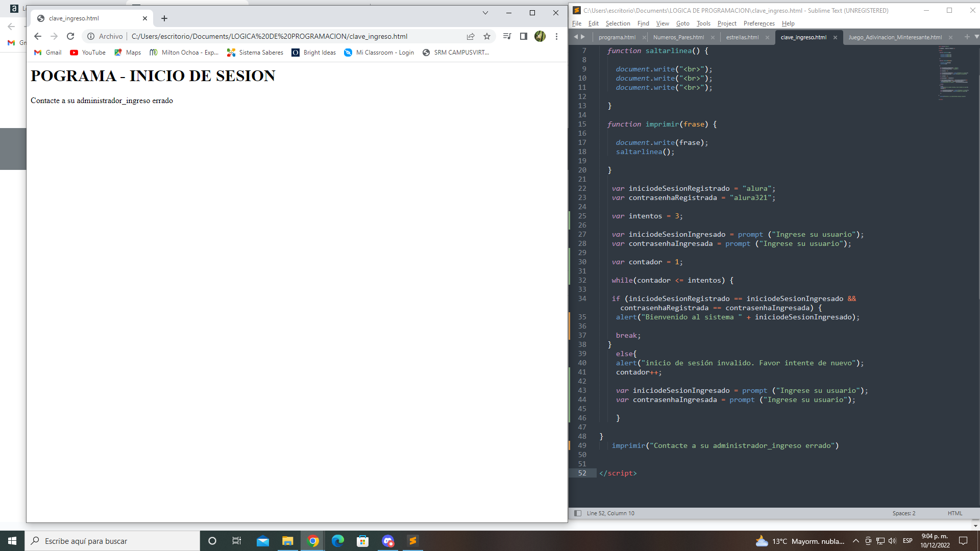Open Milton Ochoa bookmark
The image size is (980, 551).
(x=184, y=53)
